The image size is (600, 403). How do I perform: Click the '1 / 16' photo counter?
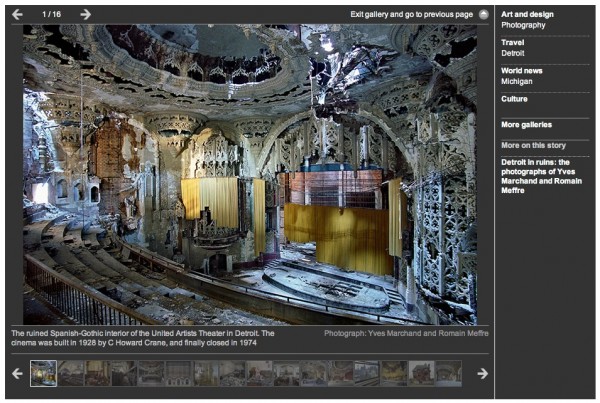click(51, 15)
